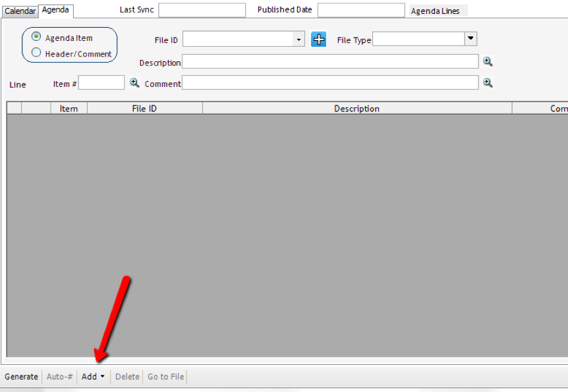The height and width of the screenshot is (392, 568).
Task: Switch to the Calendar tab
Action: pos(20,11)
